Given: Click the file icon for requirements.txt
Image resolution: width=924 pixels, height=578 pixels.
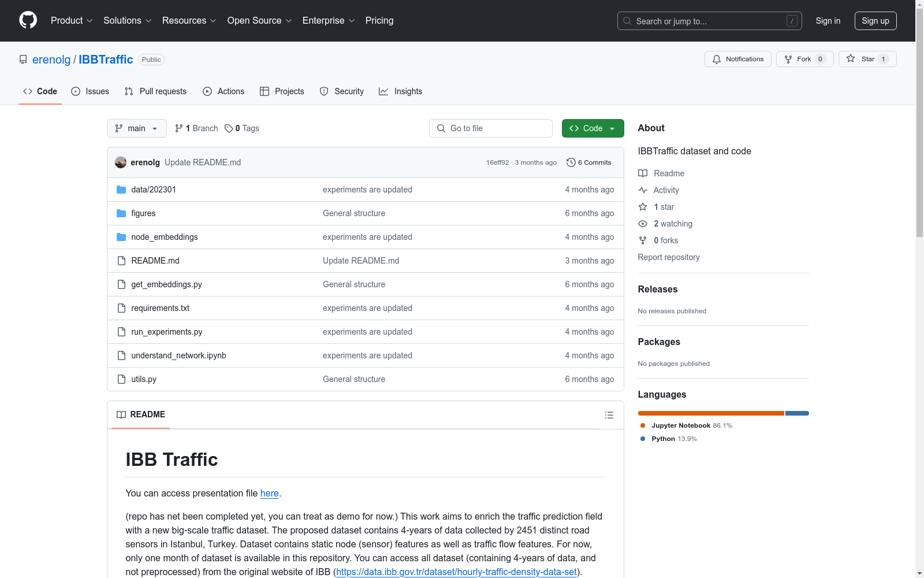Looking at the screenshot, I should (121, 308).
